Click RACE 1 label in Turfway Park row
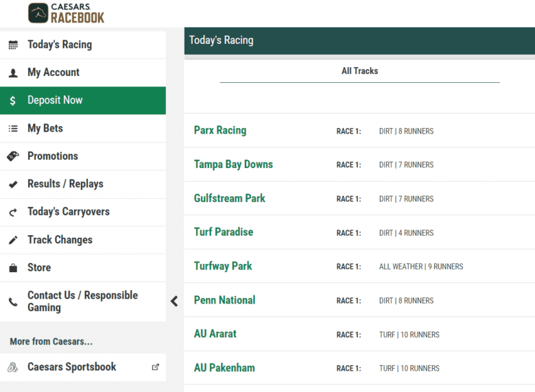Image resolution: width=535 pixels, height=392 pixels. point(348,267)
